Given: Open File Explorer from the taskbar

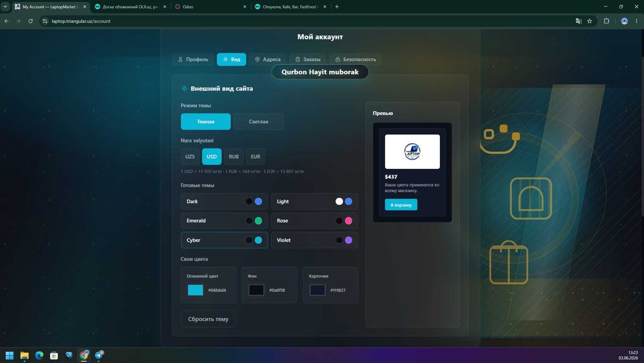Looking at the screenshot, I should [x=24, y=355].
